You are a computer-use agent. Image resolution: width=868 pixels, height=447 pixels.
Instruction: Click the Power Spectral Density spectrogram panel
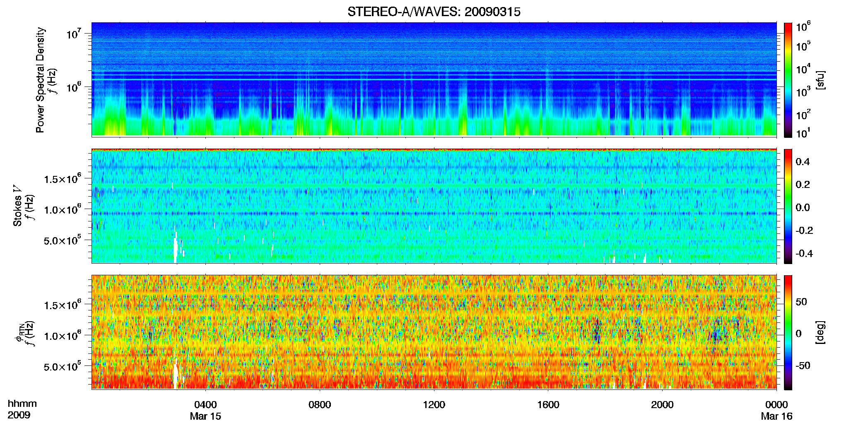(x=434, y=79)
